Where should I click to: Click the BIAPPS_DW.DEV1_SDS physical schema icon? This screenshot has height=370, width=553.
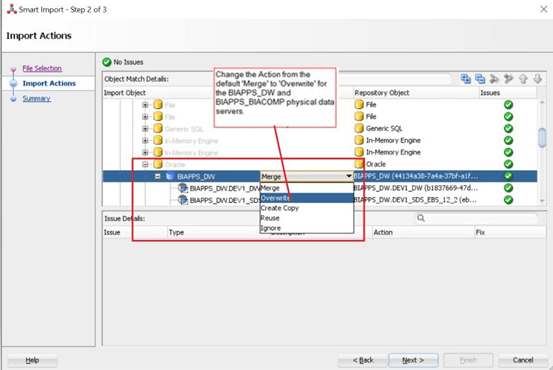[x=183, y=200]
